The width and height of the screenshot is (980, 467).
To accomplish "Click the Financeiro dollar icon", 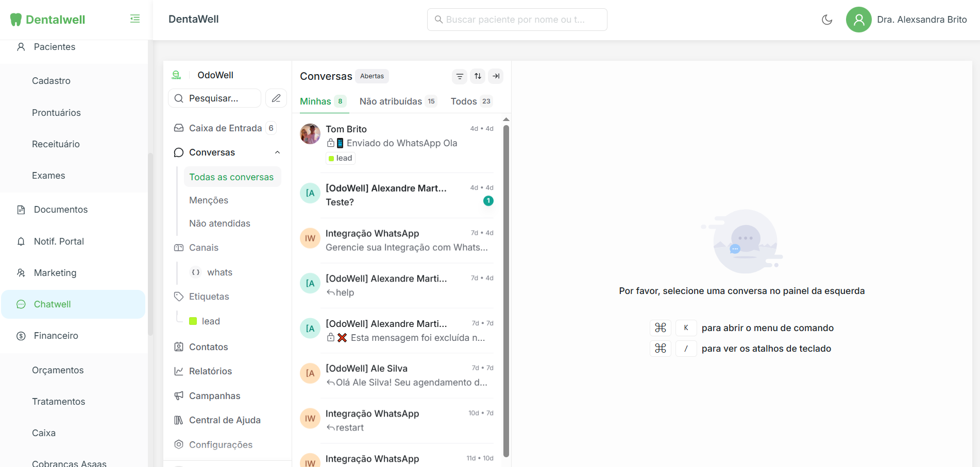I will pyautogui.click(x=21, y=336).
